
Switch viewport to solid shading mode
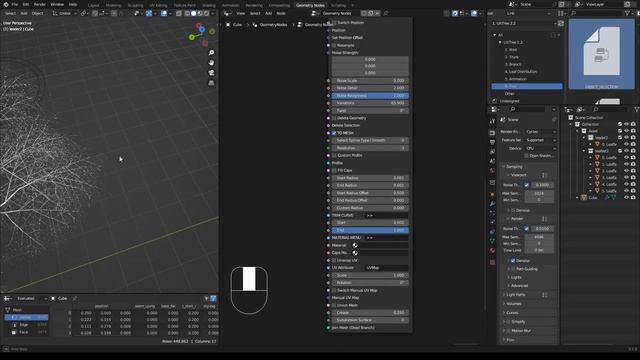193,13
